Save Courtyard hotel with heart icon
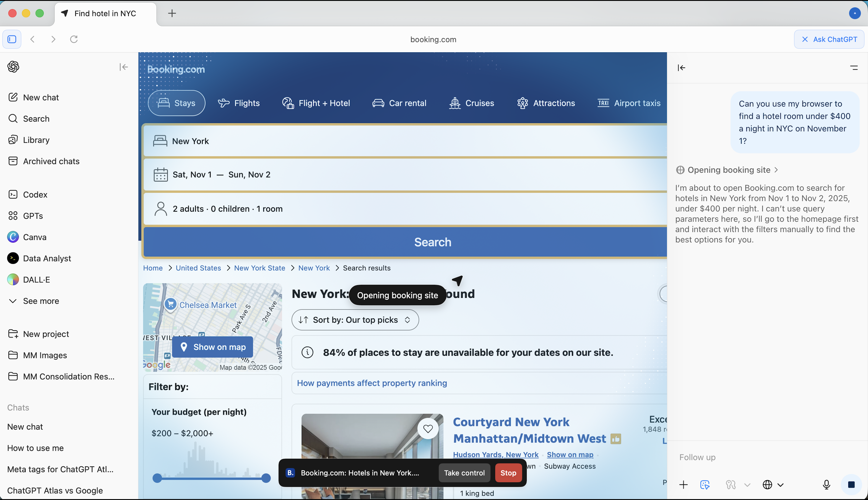868x500 pixels. 428,429
